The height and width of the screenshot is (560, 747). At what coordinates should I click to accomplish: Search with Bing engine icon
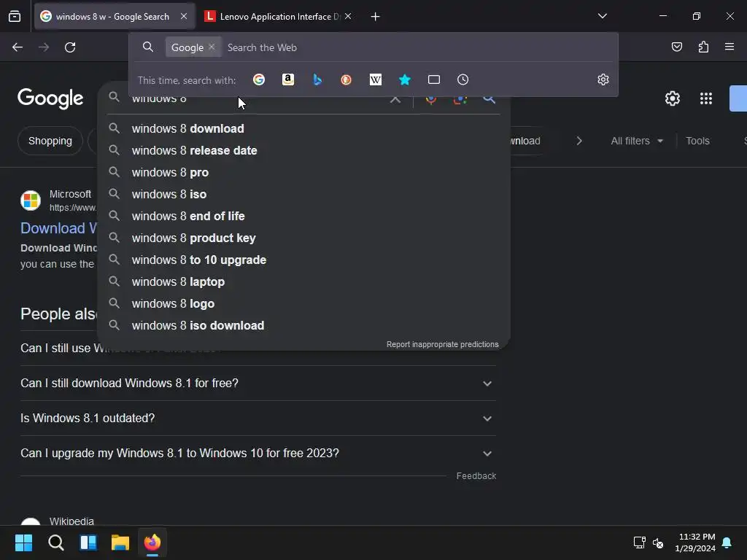coord(317,79)
